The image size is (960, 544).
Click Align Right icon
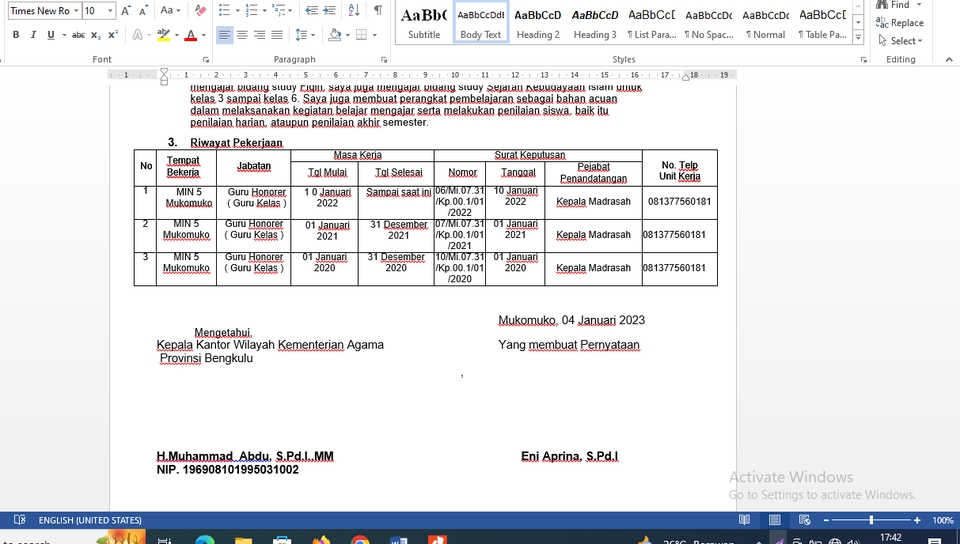[x=260, y=35]
